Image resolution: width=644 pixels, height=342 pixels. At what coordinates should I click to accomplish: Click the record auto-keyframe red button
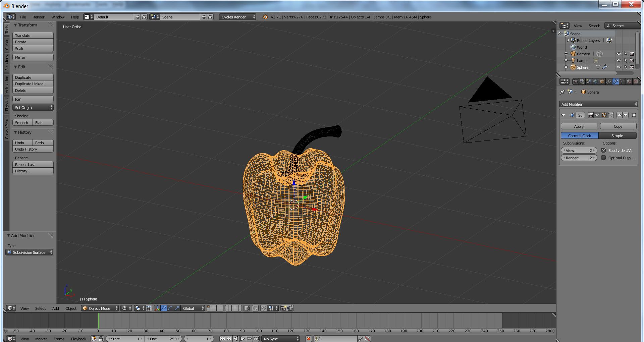coord(308,339)
